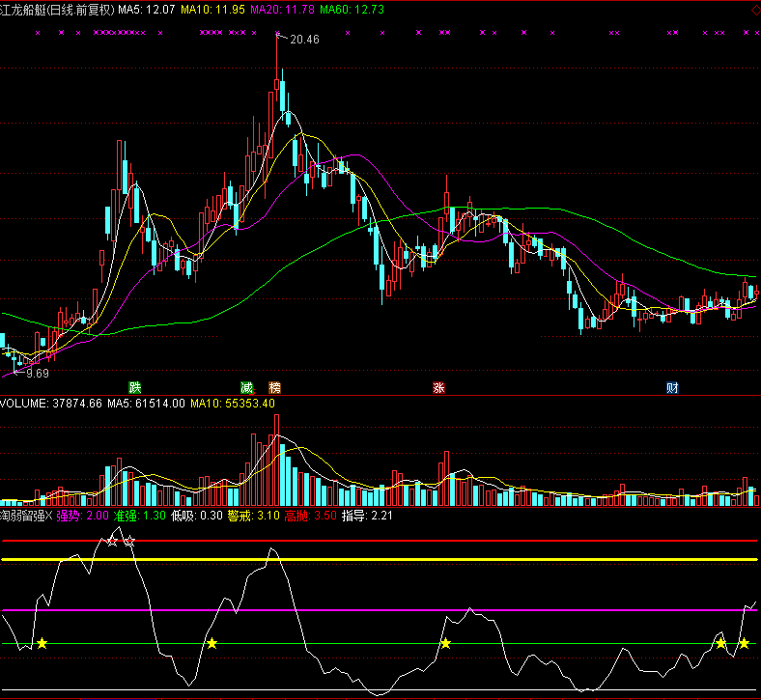Click the green 减 event marker
The height and width of the screenshot is (700, 761).
pos(246,387)
